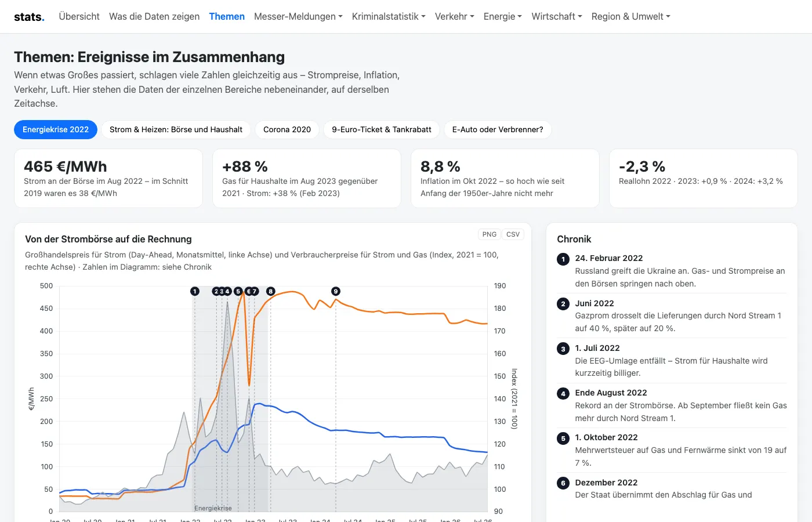Expand the Region & Umwelt menu

coord(631,16)
